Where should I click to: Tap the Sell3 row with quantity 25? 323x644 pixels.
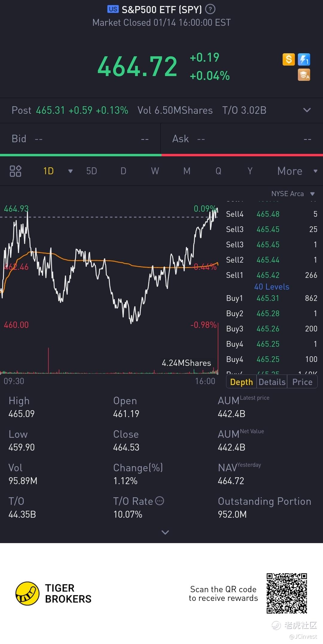point(272,229)
